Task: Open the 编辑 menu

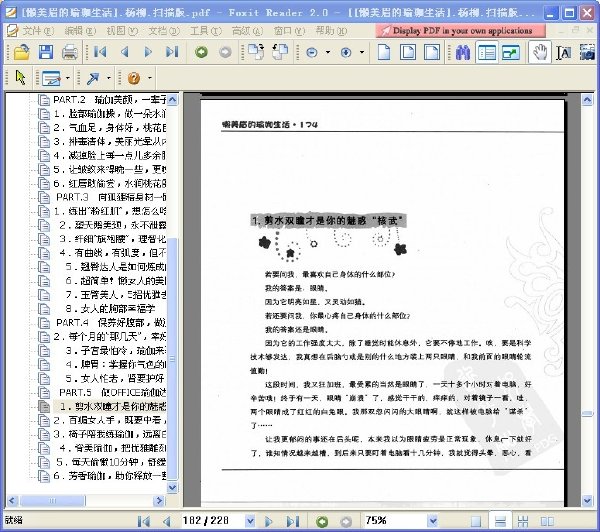Action: point(80,31)
